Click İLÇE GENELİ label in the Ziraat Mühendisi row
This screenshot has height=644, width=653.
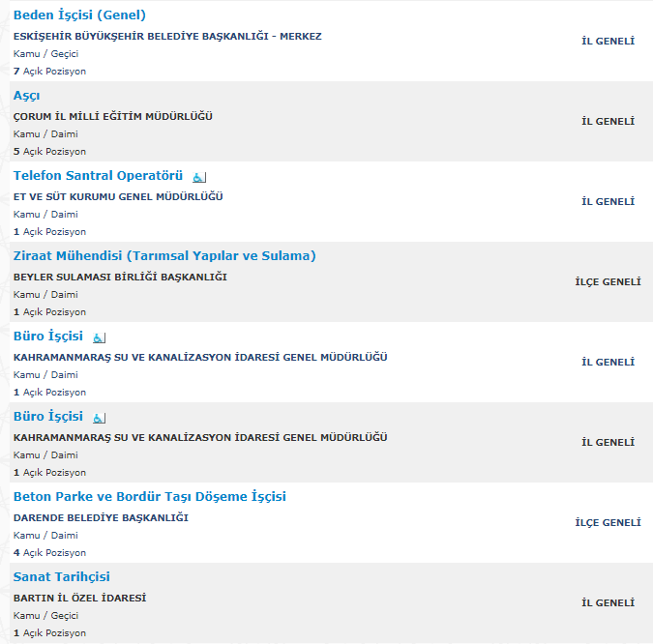click(x=608, y=282)
